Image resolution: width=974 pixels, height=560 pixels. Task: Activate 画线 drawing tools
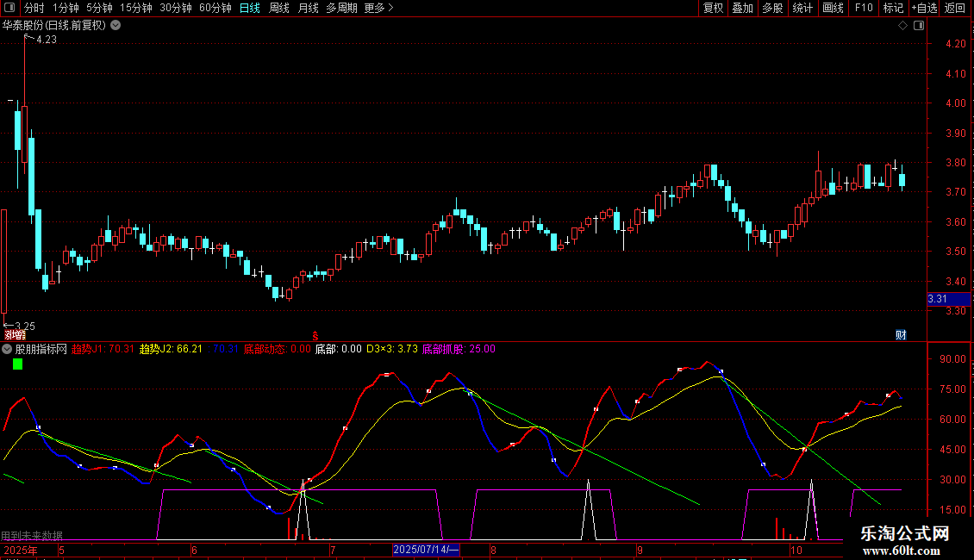click(833, 8)
